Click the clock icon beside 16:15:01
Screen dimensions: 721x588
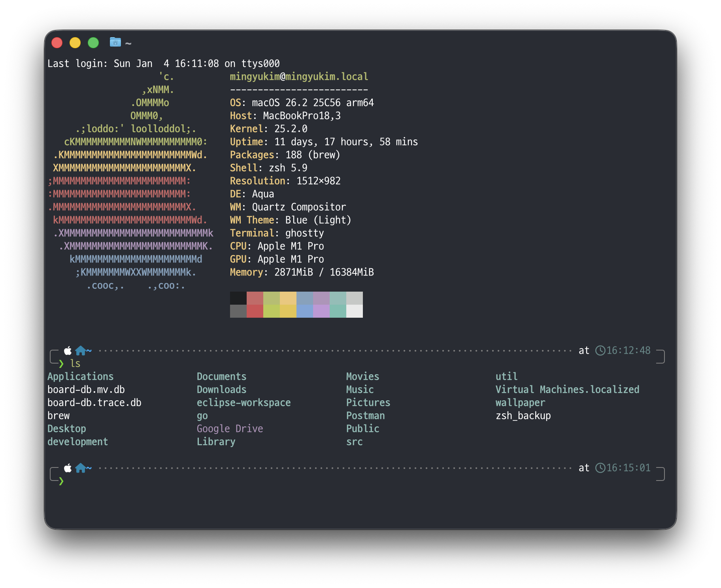click(600, 468)
